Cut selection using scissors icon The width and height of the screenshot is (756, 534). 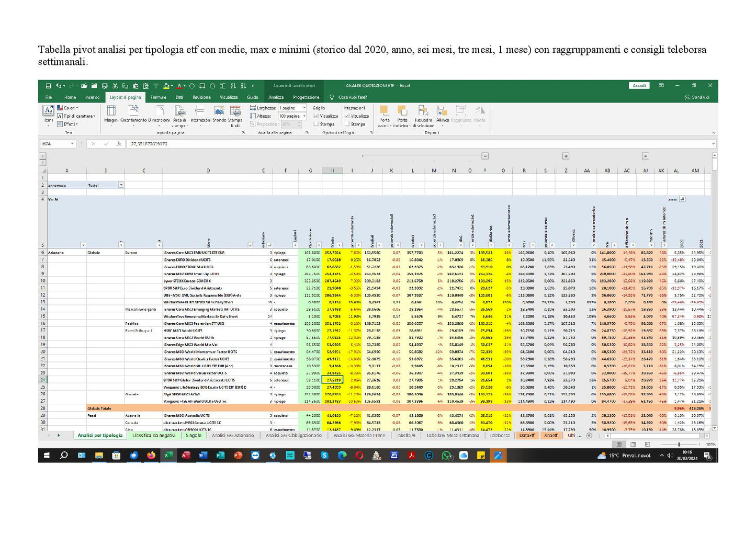pos(115,86)
